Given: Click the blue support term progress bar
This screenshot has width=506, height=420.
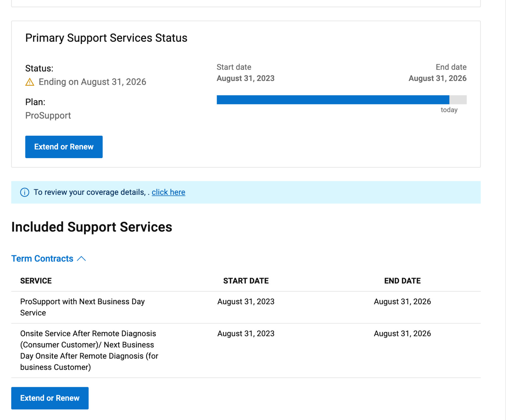Looking at the screenshot, I should 333,100.
